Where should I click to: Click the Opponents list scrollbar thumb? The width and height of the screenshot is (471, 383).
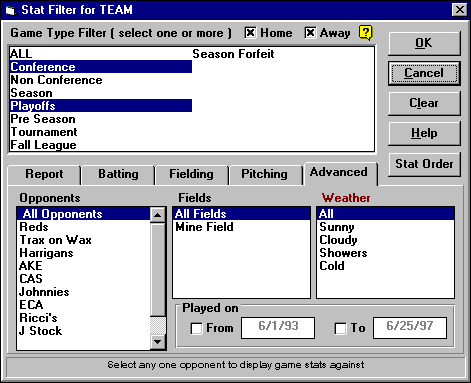point(157,269)
